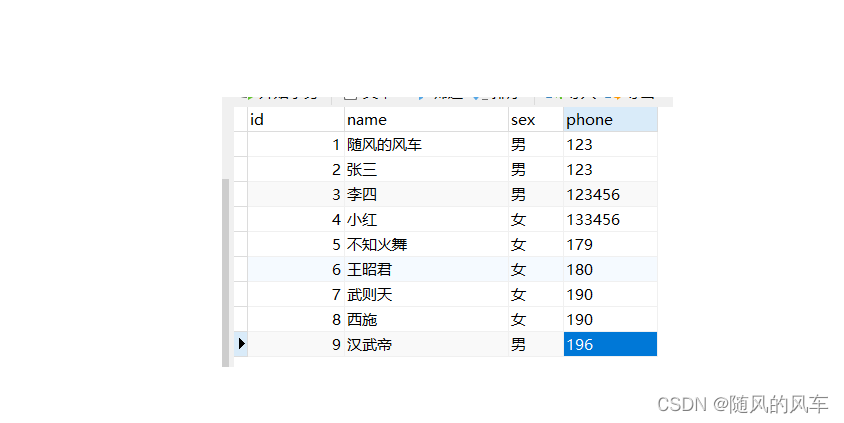Click sex cell '女' in 小红's row
Screen dimensions: 844x423
point(536,220)
